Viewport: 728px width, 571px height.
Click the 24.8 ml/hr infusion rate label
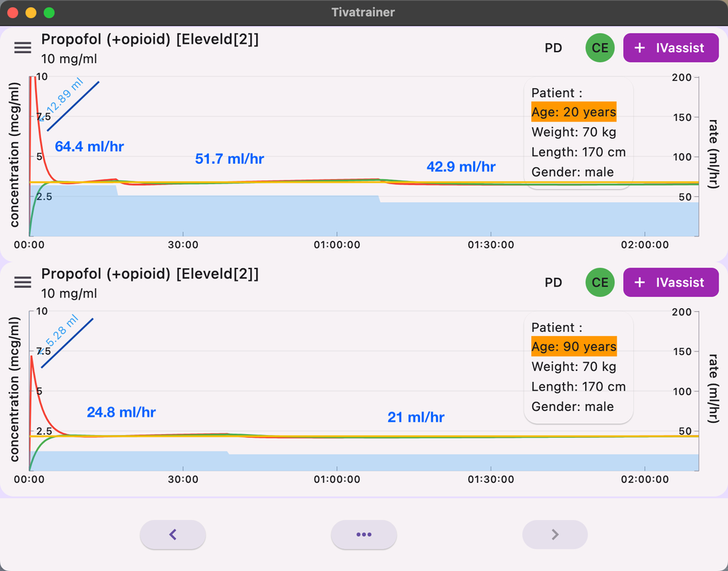(x=121, y=412)
